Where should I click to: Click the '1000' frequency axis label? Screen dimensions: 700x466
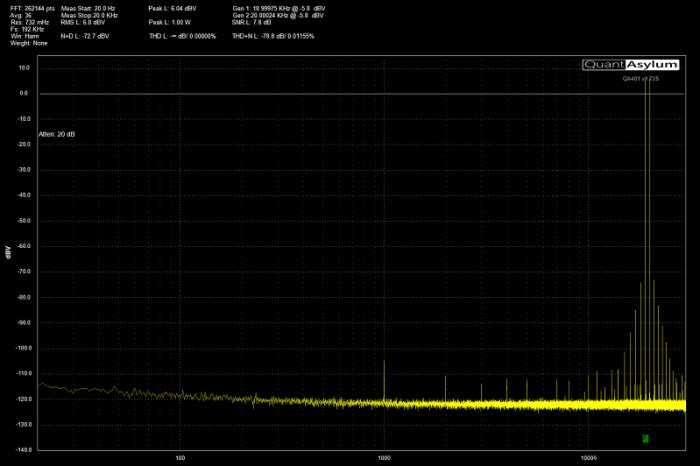pyautogui.click(x=384, y=458)
